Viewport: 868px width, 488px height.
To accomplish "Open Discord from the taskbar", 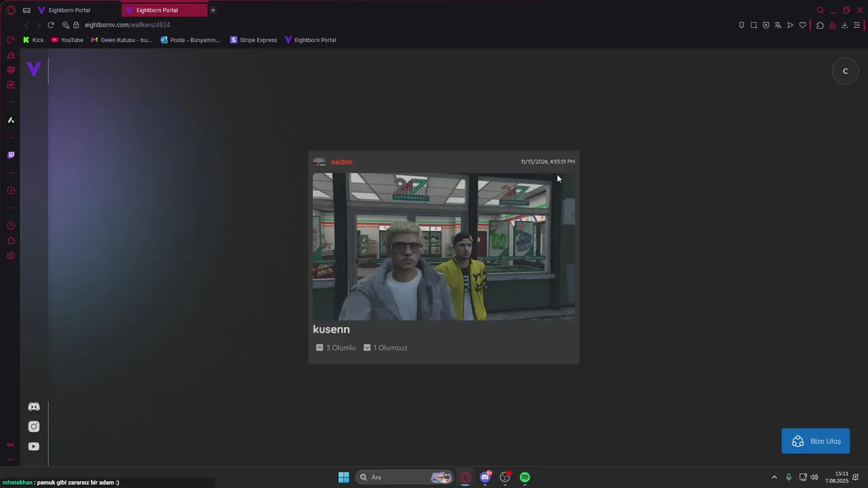I will [486, 477].
